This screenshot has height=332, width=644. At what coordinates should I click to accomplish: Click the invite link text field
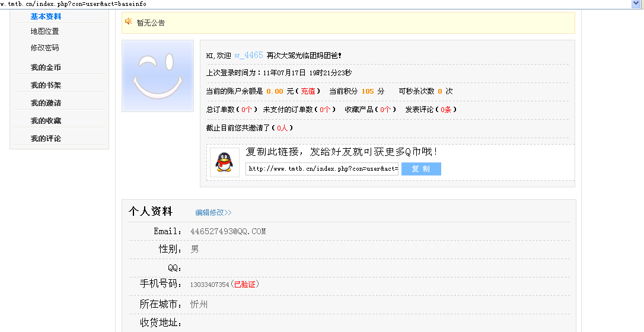[x=323, y=169]
